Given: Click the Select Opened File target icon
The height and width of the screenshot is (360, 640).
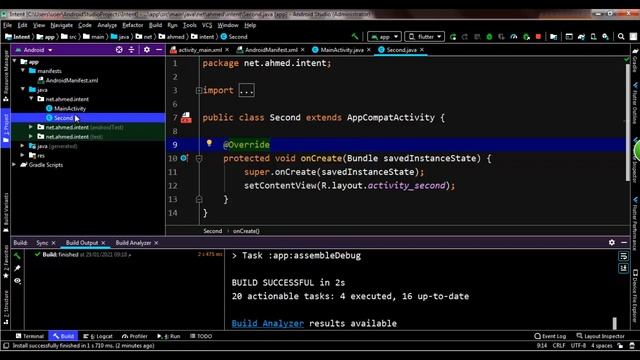Looking at the screenshot, I should point(119,50).
